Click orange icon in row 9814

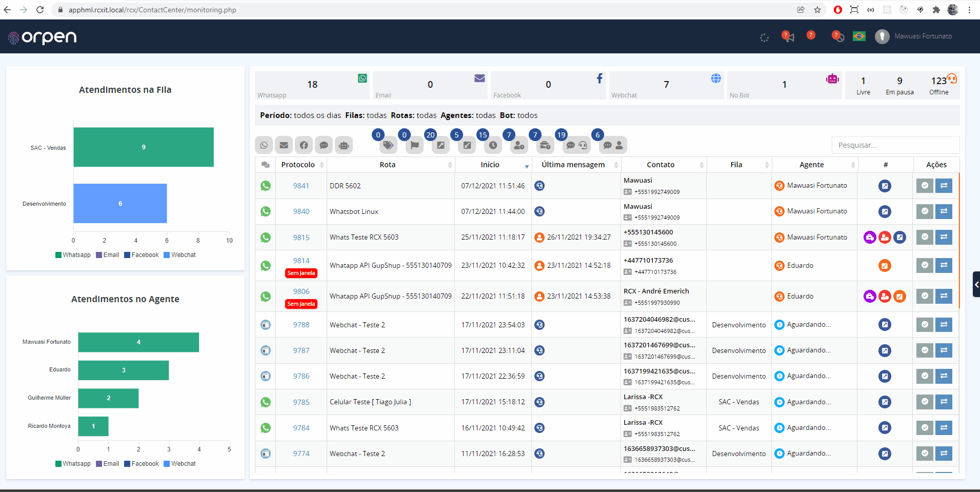885,265
